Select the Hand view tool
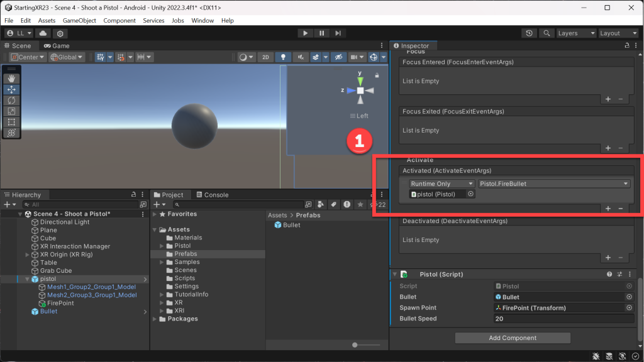The width and height of the screenshot is (644, 362). (11, 79)
